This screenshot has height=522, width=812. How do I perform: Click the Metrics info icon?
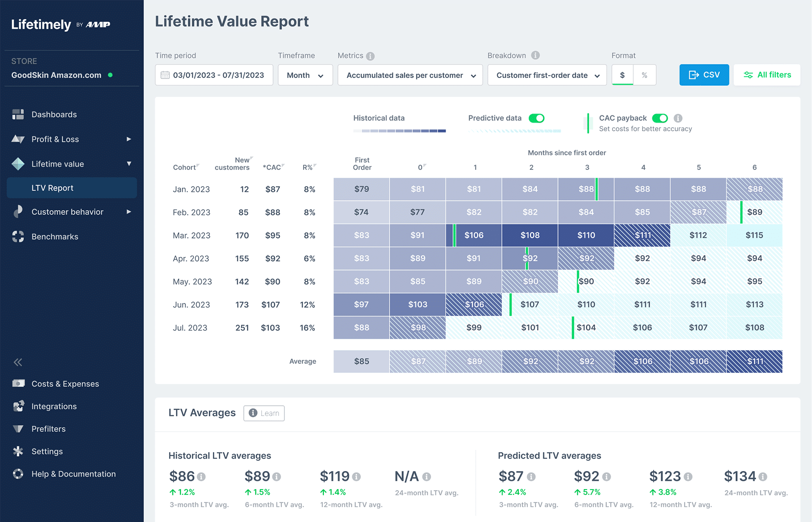[x=370, y=55]
